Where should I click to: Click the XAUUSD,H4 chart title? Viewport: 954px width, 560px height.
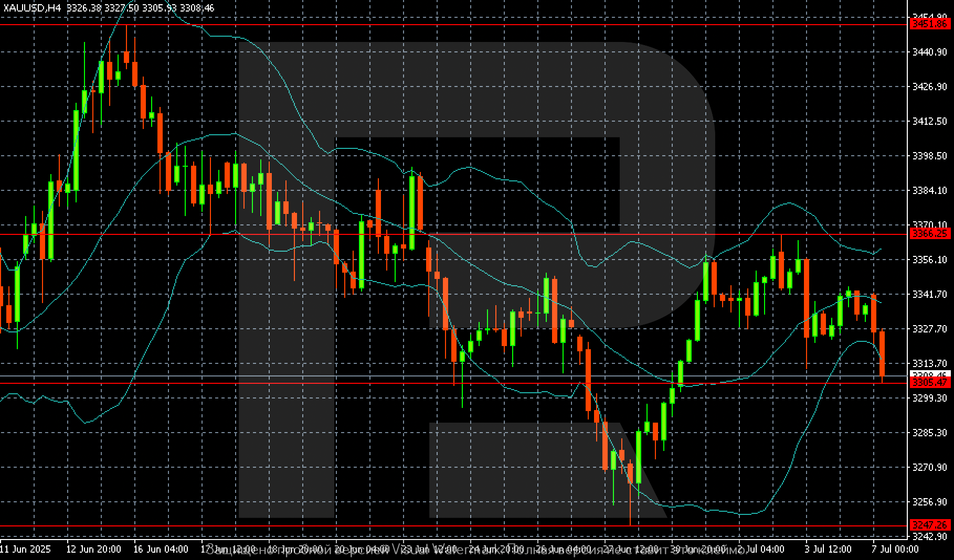tap(33, 8)
